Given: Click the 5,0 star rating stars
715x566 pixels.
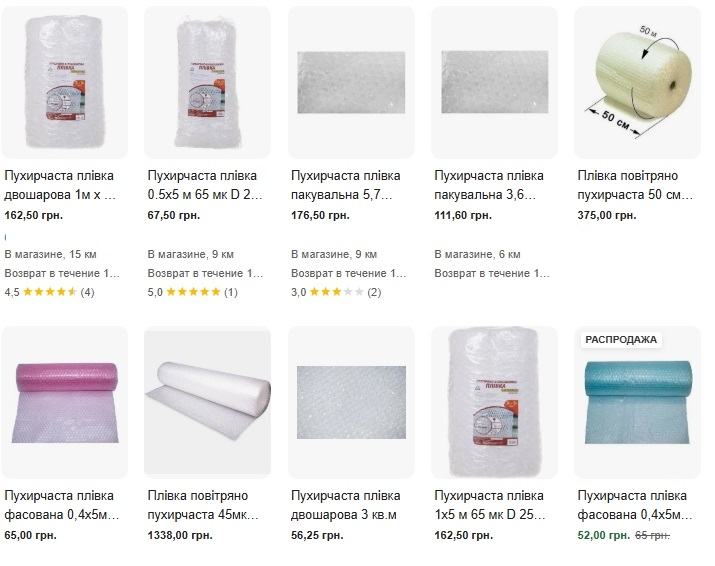Looking at the screenshot, I should tap(193, 292).
